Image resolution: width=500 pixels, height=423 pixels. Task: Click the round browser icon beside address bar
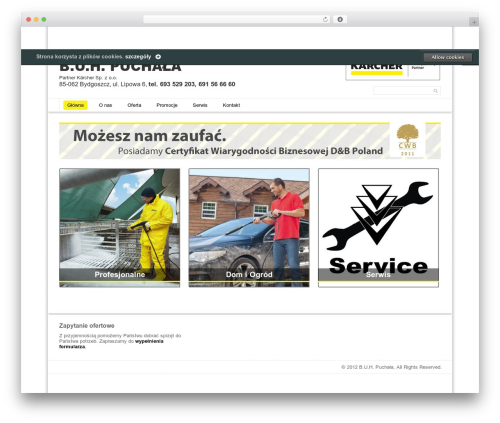tap(340, 19)
